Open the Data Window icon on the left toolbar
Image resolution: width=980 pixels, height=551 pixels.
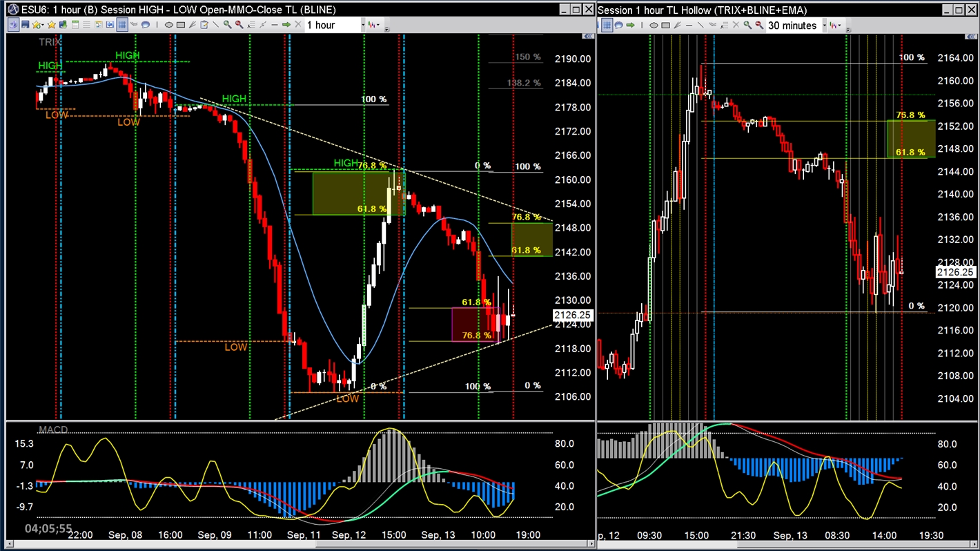[75, 25]
